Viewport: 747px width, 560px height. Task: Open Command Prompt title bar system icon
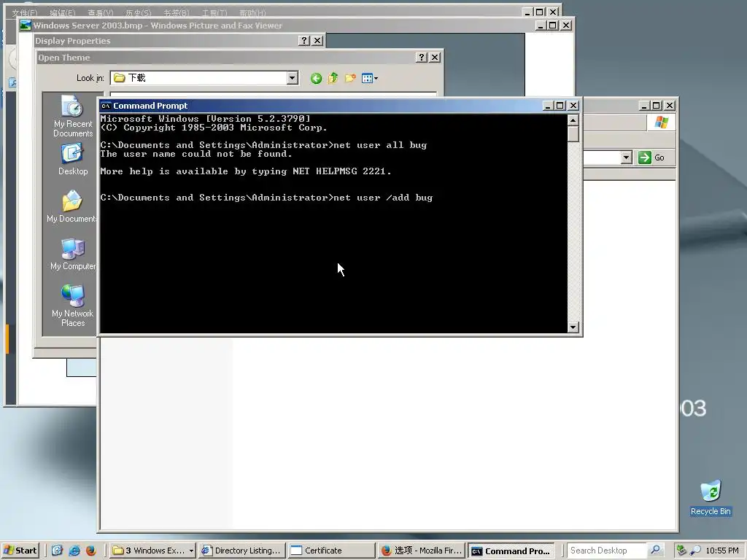106,106
